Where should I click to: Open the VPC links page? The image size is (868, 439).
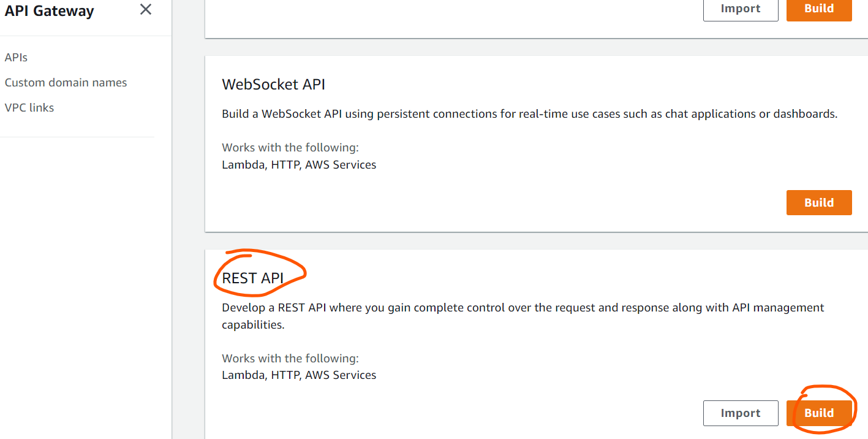pos(29,107)
